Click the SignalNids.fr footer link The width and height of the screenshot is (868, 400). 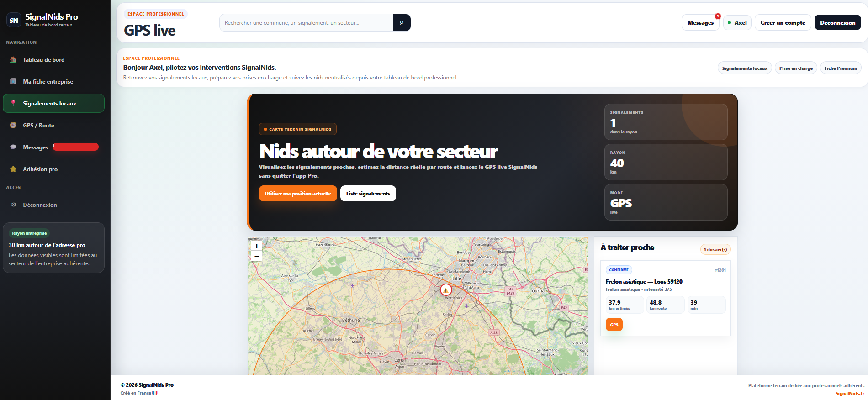pyautogui.click(x=850, y=393)
